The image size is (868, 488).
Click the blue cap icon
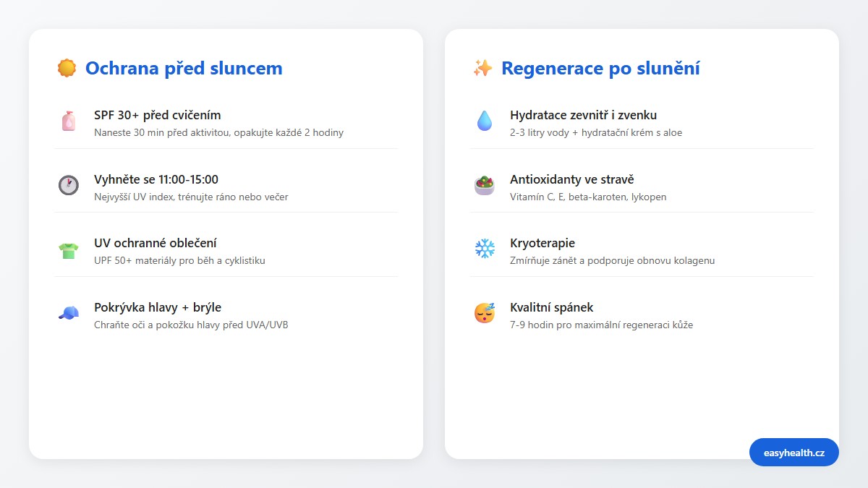point(69,313)
